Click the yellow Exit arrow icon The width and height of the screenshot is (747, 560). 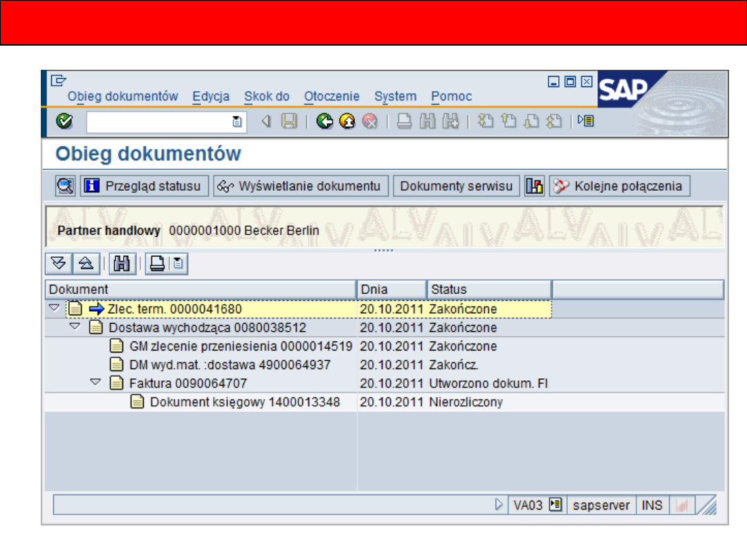347,122
